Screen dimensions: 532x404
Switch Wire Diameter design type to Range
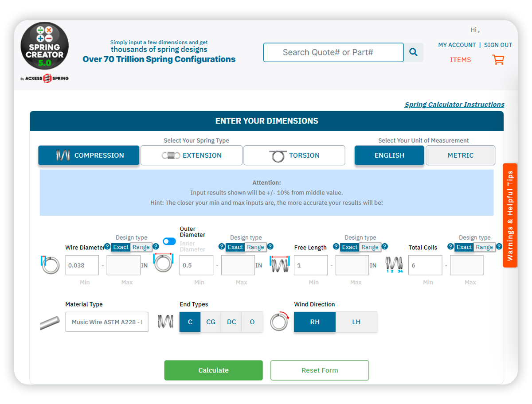(x=141, y=247)
